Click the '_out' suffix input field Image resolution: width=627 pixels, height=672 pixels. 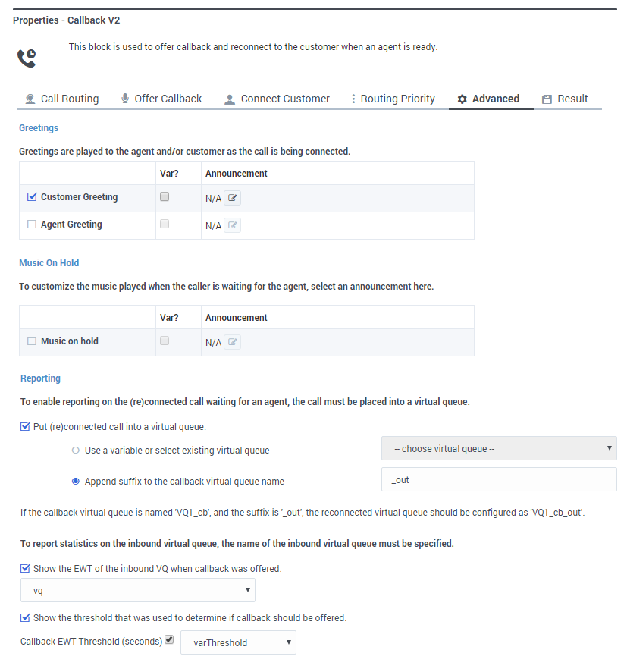[499, 479]
